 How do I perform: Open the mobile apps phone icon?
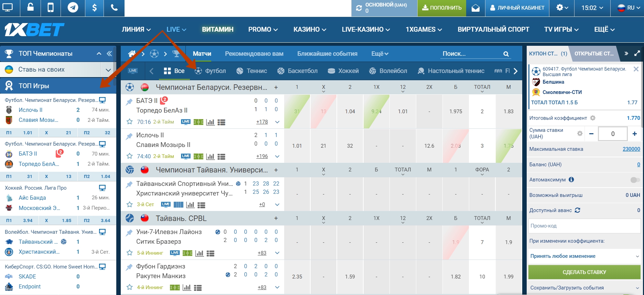click(51, 8)
